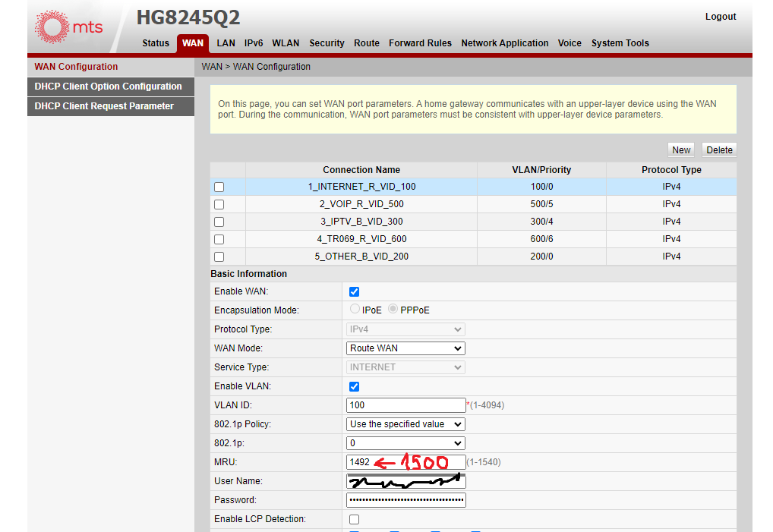Open the 802.1p Policy dropdown

[405, 424]
